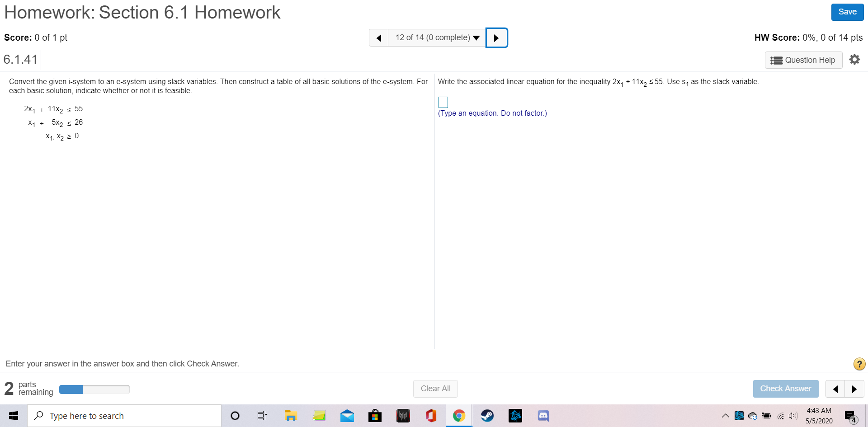The height and width of the screenshot is (427, 868).
Task: Open File Explorer from taskbar
Action: (291, 416)
